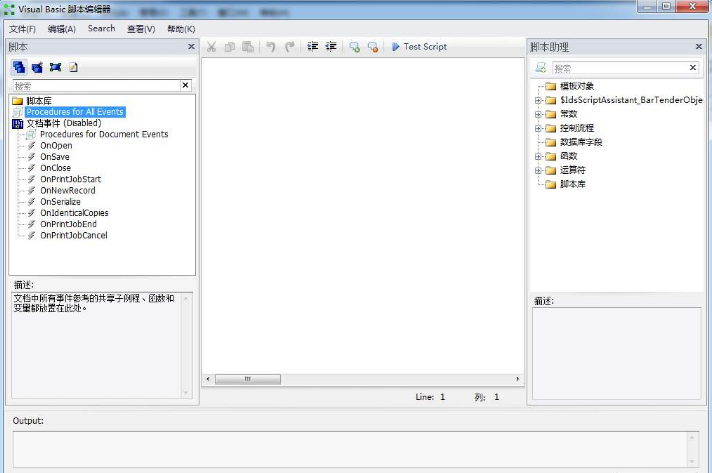Select the OnPrintJobEnd event
712x473 pixels.
(69, 224)
